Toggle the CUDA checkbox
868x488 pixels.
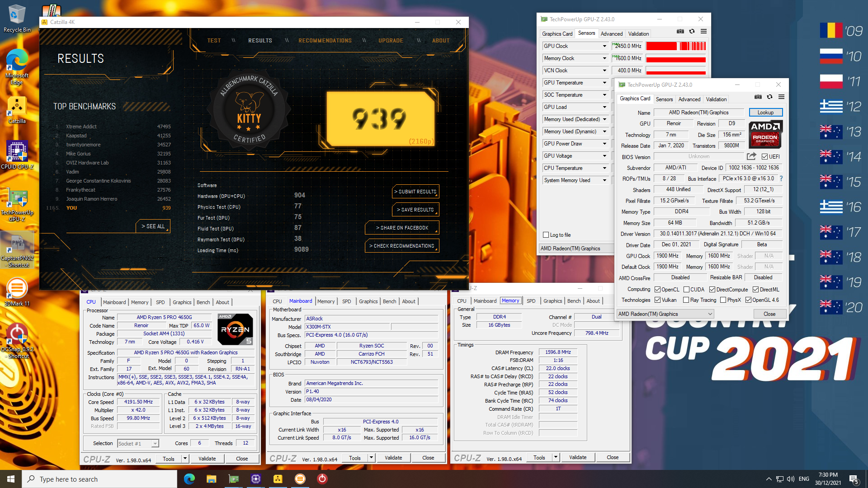click(x=686, y=290)
